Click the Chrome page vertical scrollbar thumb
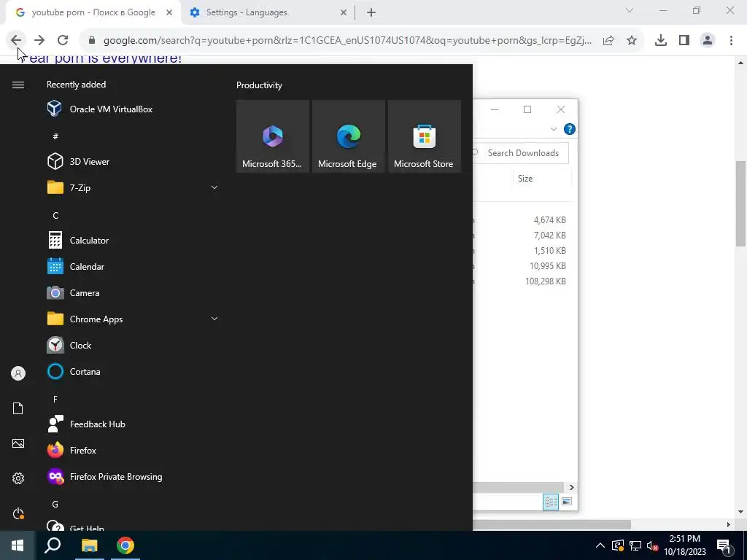Image resolution: width=747 pixels, height=560 pixels. (x=741, y=204)
